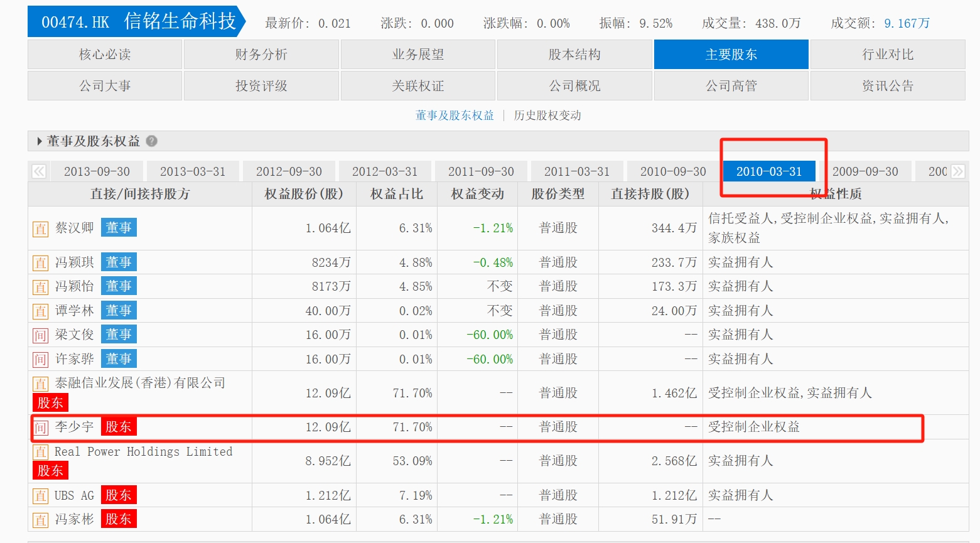Click the left double-arrow date scroll icon
Screen dimensions: 980x543
(39, 171)
